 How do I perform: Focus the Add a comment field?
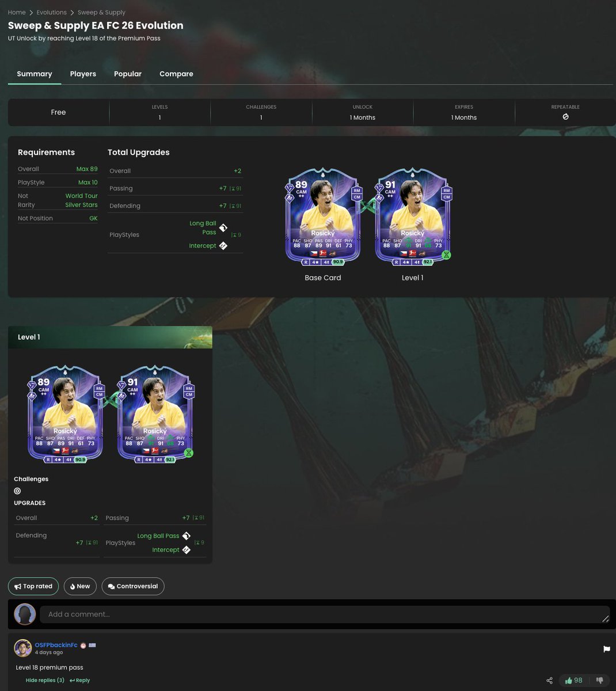325,614
